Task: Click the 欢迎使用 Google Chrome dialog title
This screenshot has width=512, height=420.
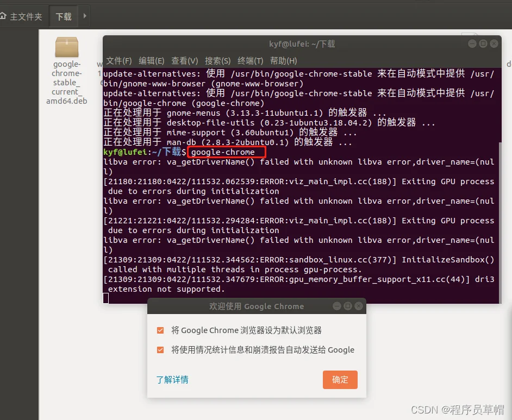Action: [x=257, y=306]
